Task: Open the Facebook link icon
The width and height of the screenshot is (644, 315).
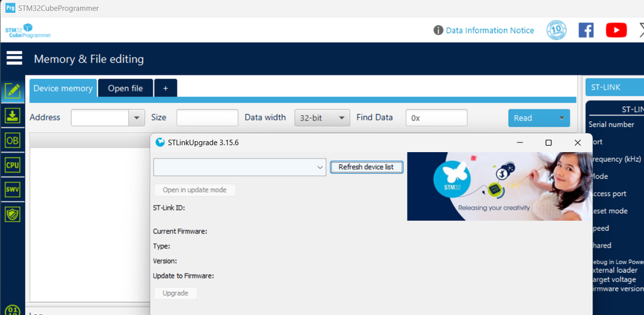Action: click(x=586, y=30)
